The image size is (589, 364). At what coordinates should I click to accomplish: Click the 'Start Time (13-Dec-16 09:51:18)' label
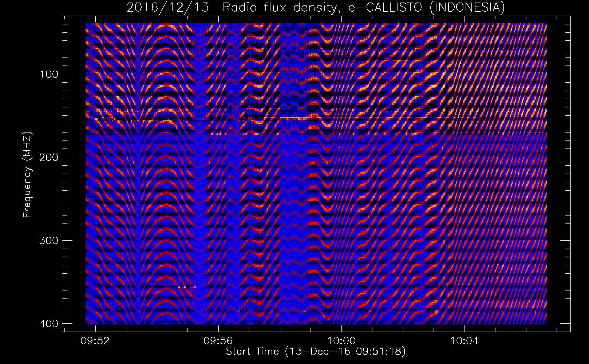point(316,352)
